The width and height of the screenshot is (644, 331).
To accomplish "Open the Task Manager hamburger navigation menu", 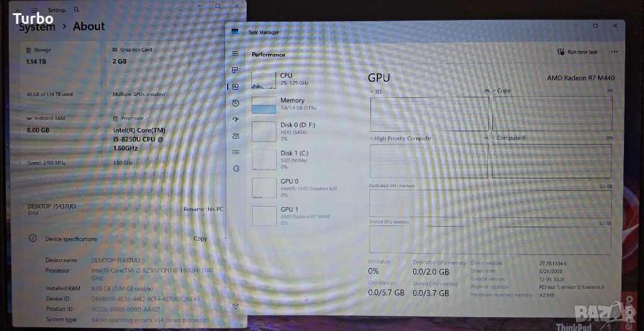I will point(235,54).
